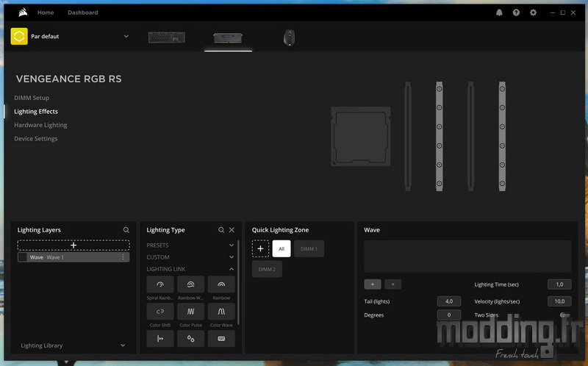Click the Lighting Type panel scrollbar
Image resolution: width=588 pixels, height=366 pixels.
238,282
